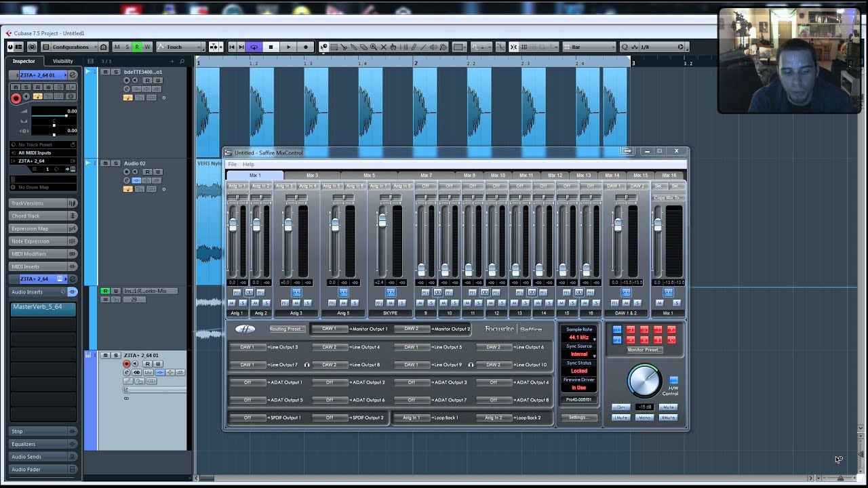Toggle monitor output 9 red button
868x488 pixels.
[x=671, y=330]
